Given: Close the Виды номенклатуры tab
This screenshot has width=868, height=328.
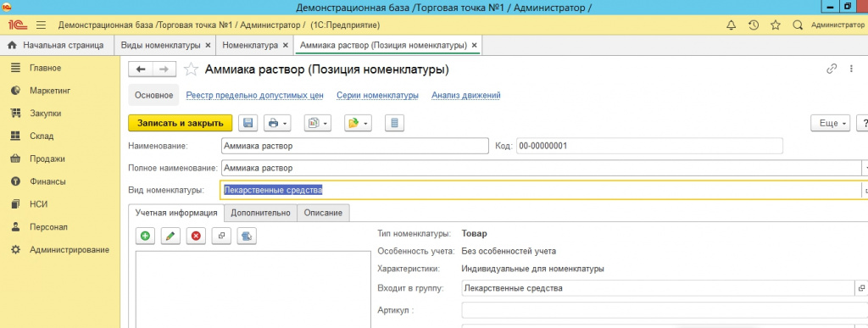Looking at the screenshot, I should pyautogui.click(x=209, y=46).
